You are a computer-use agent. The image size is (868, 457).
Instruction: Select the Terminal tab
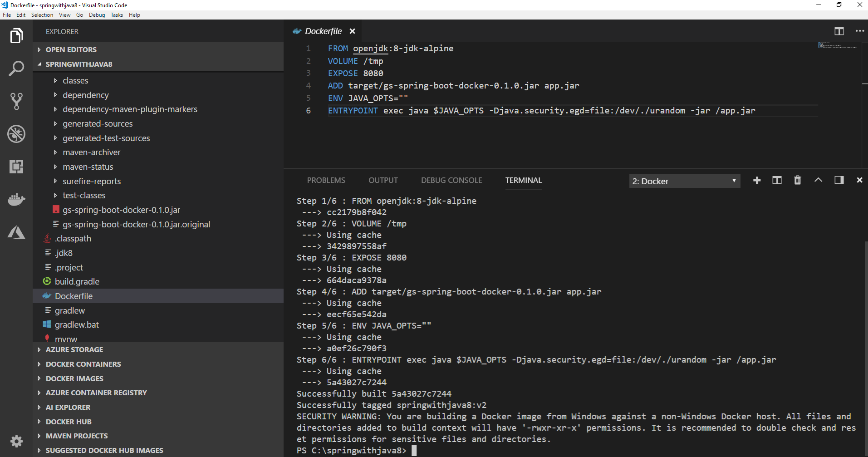click(x=524, y=181)
